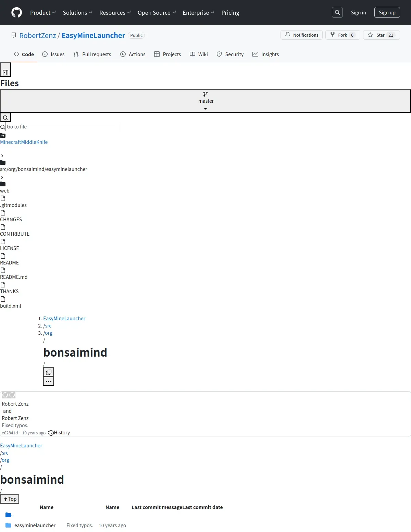Click the Sign up button
Viewport: 411px width, 532px height.
(x=387, y=12)
